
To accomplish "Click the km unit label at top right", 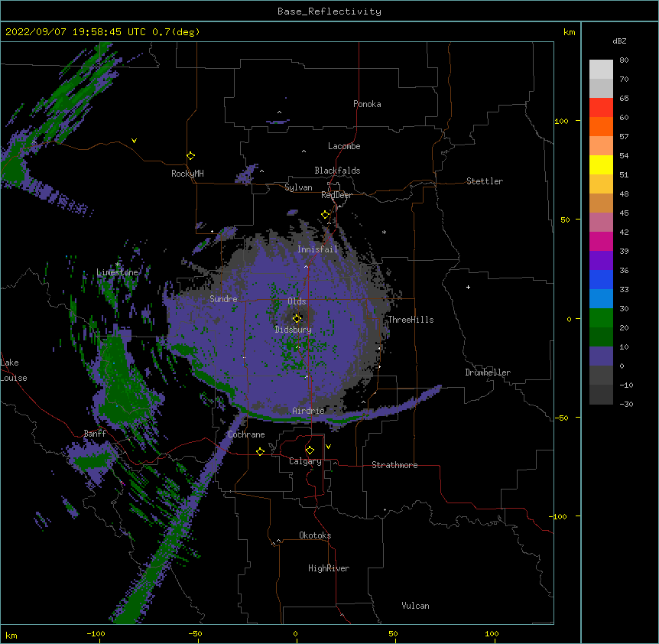I will click(x=570, y=32).
